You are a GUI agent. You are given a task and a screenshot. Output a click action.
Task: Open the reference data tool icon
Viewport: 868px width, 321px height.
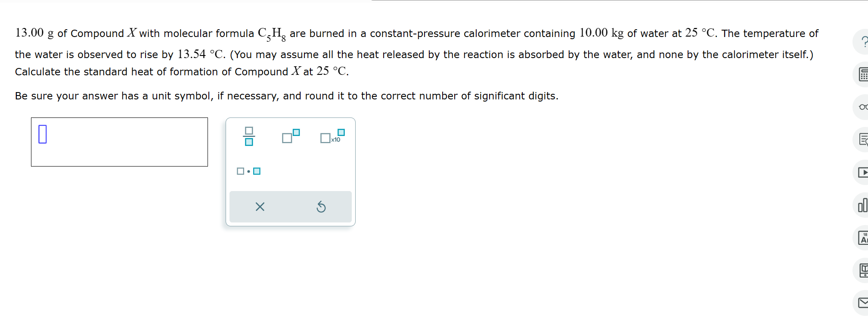(x=865, y=269)
